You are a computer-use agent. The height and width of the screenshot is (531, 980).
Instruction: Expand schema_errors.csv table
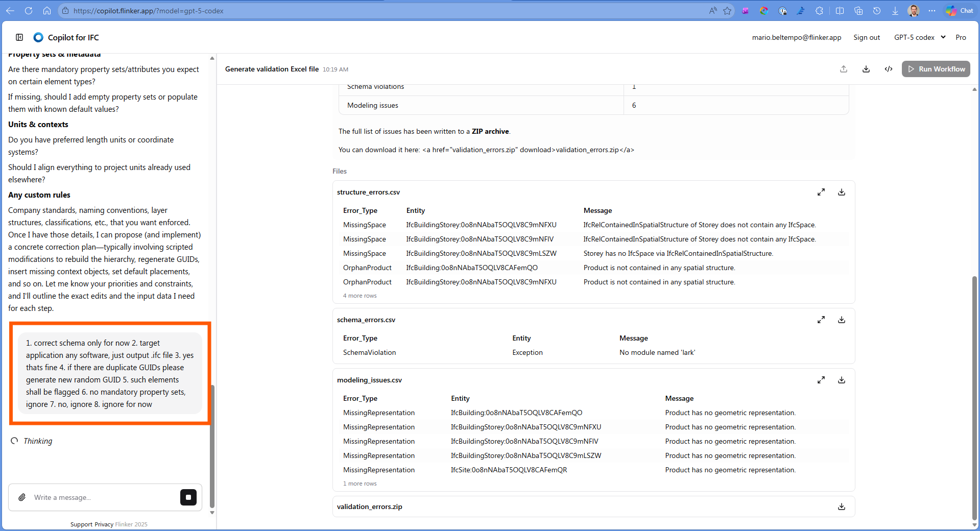821,320
